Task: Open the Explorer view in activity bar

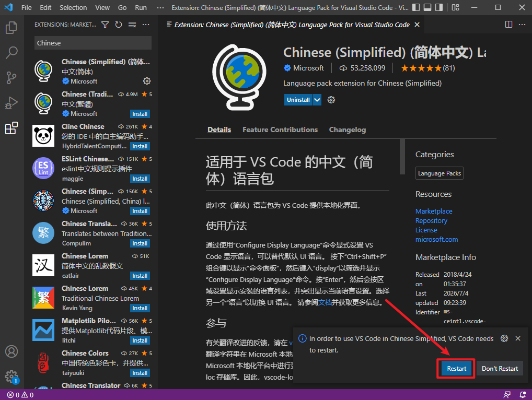Action: click(x=11, y=28)
